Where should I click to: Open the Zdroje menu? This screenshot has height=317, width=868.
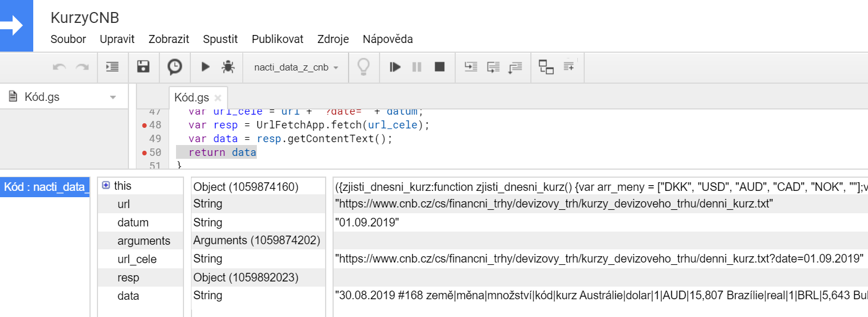click(333, 39)
